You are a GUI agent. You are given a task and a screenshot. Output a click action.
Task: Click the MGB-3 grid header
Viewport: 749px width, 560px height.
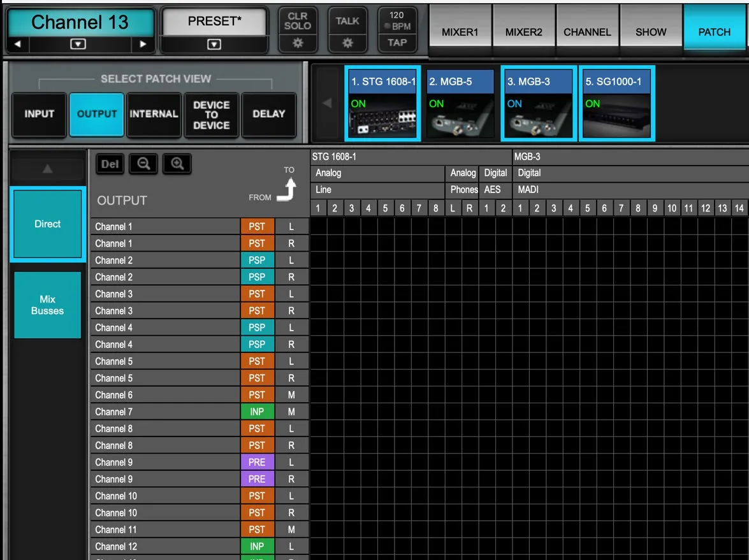(x=630, y=157)
